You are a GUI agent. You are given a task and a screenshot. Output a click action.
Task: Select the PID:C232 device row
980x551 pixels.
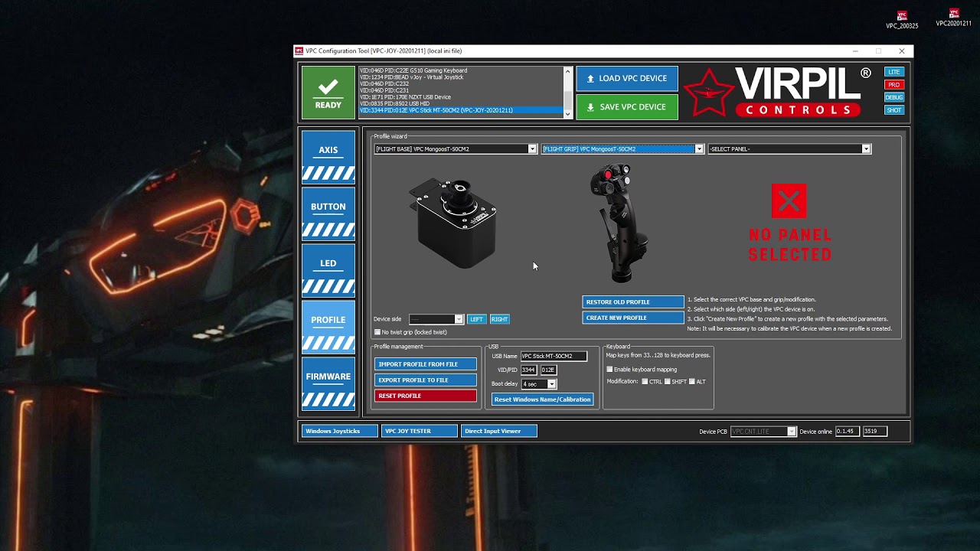(x=461, y=83)
